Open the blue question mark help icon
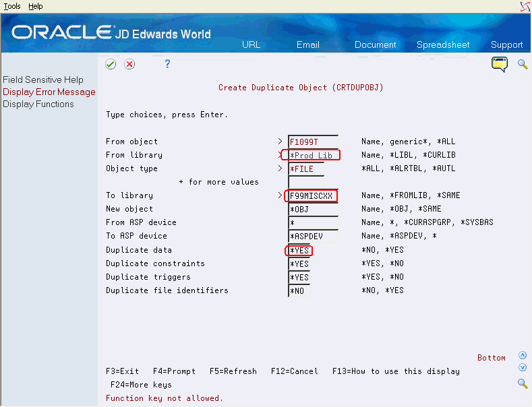This screenshot has height=407, width=532. 167,64
